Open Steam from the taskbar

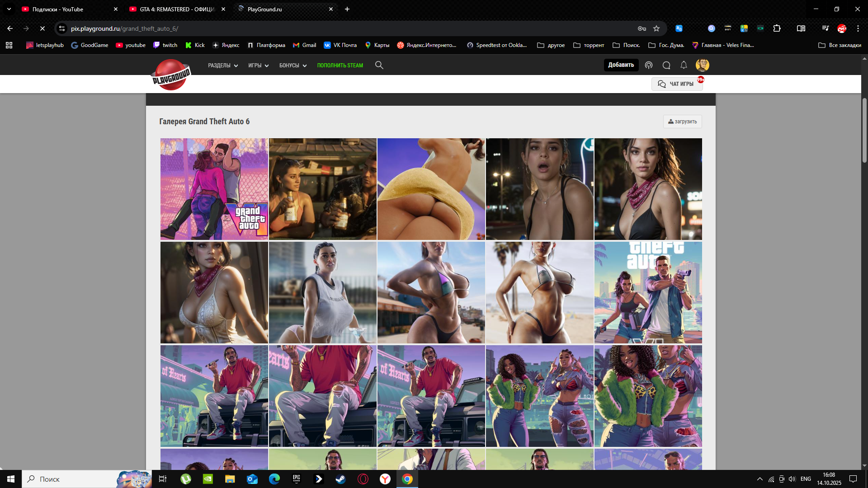pos(341,479)
